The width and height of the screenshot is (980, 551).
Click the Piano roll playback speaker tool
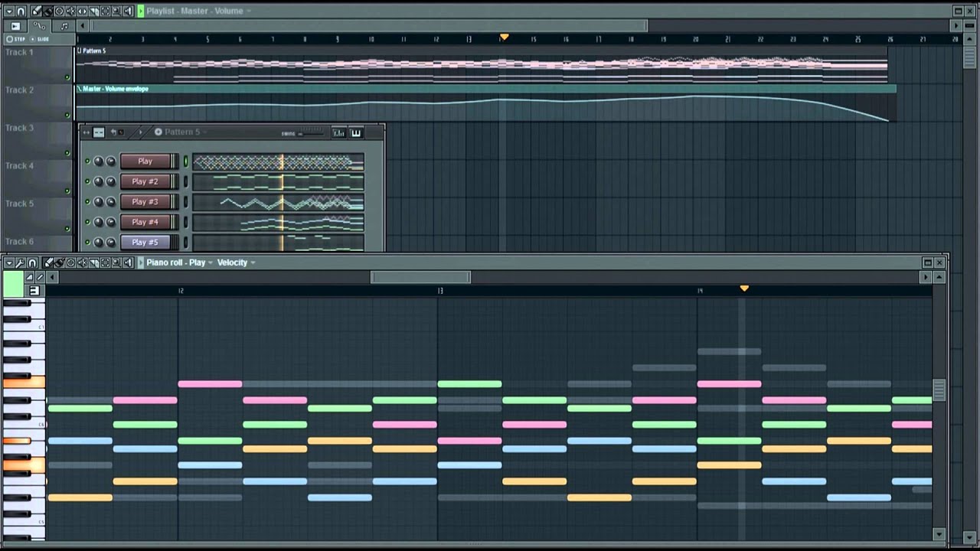(x=128, y=262)
